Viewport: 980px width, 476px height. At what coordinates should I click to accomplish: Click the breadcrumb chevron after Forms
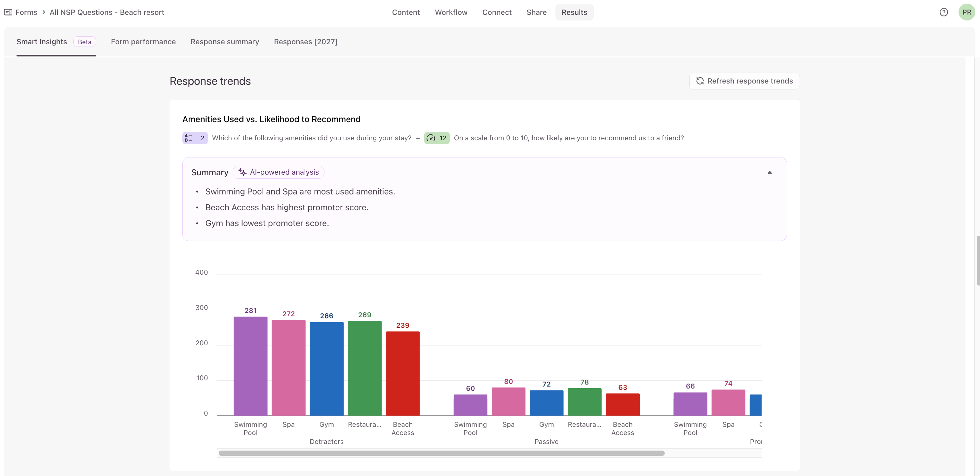44,12
